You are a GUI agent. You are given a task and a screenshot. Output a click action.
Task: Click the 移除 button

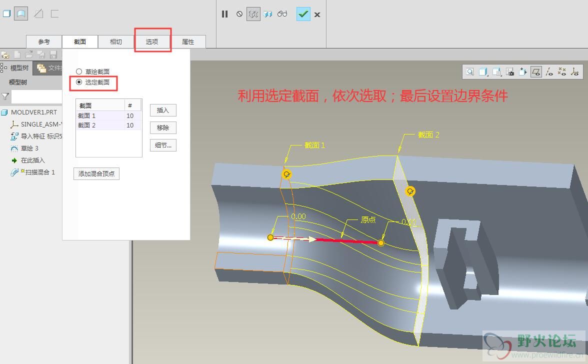(x=163, y=128)
